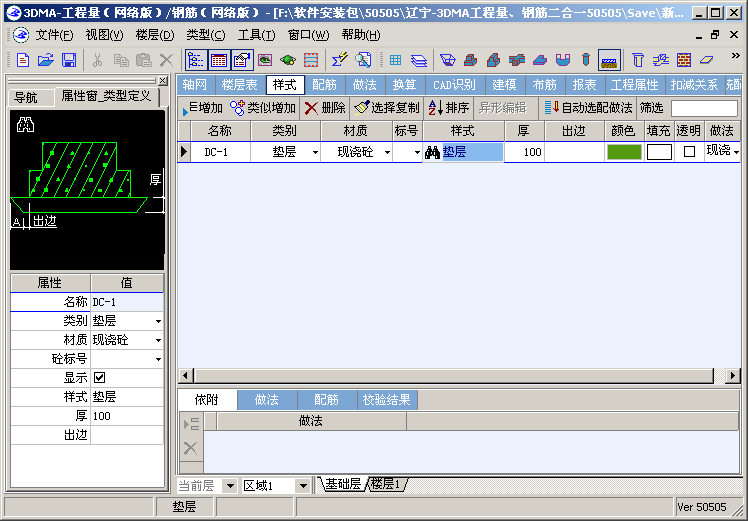This screenshot has height=521, width=748.
Task: Click the column component icon
Action: (x=638, y=60)
